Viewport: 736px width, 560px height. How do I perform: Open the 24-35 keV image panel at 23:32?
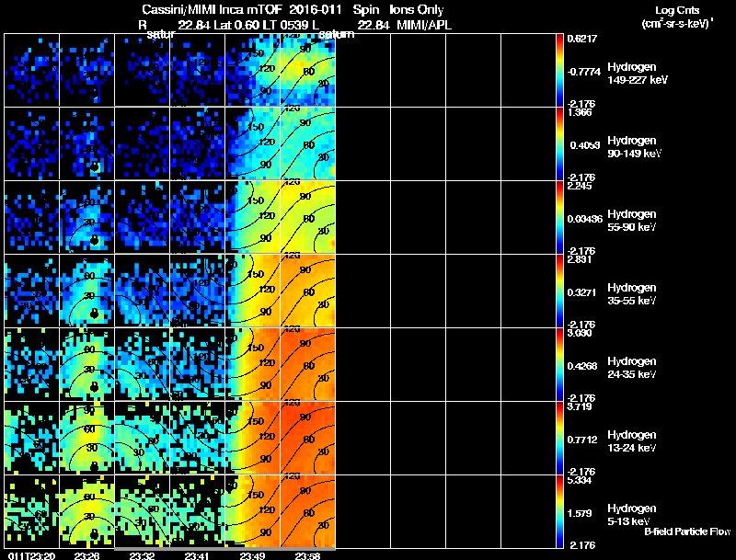tap(143, 364)
